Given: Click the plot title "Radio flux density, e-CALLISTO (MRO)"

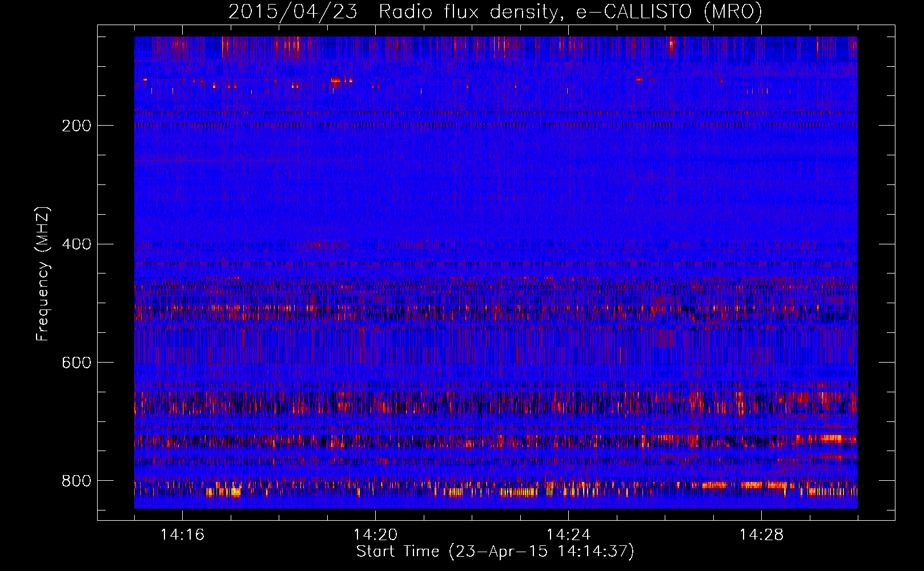Looking at the screenshot, I should pyautogui.click(x=571, y=12).
